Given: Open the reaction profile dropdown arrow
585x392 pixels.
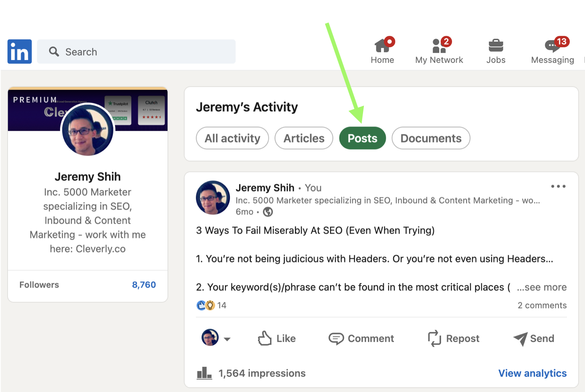Looking at the screenshot, I should [228, 339].
